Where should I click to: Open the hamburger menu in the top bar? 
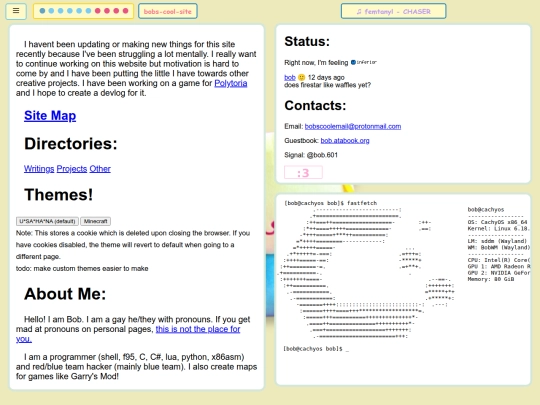point(16,11)
